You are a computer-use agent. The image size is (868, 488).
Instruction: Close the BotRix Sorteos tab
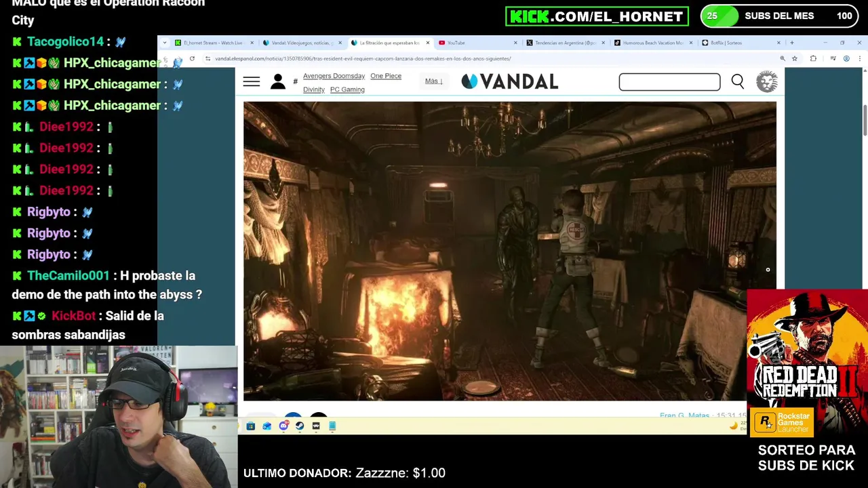[778, 43]
